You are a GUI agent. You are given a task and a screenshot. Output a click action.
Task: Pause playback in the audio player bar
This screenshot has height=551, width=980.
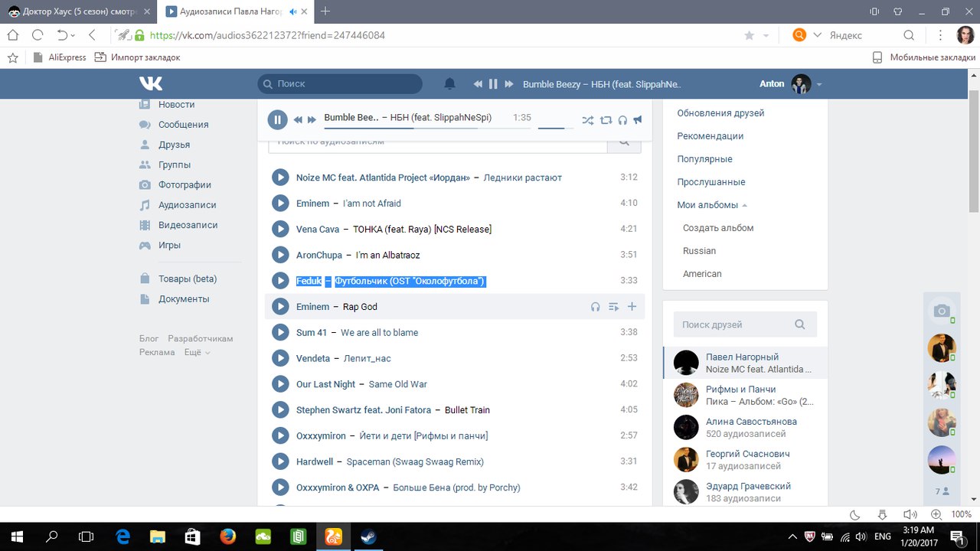277,119
